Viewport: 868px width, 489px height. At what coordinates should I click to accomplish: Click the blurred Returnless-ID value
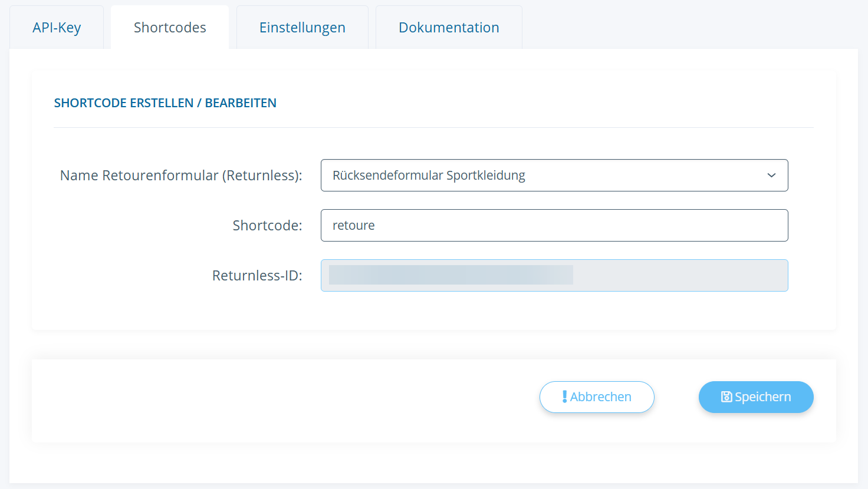(451, 275)
